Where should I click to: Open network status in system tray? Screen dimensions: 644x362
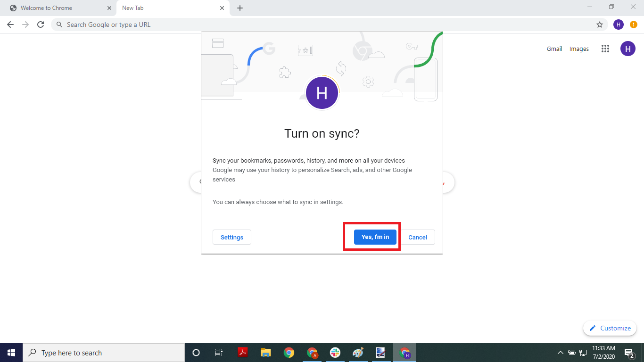click(583, 353)
